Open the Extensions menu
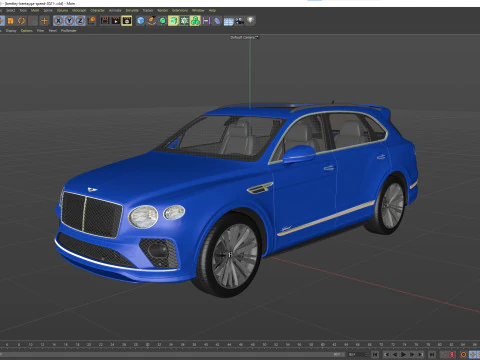 point(180,10)
